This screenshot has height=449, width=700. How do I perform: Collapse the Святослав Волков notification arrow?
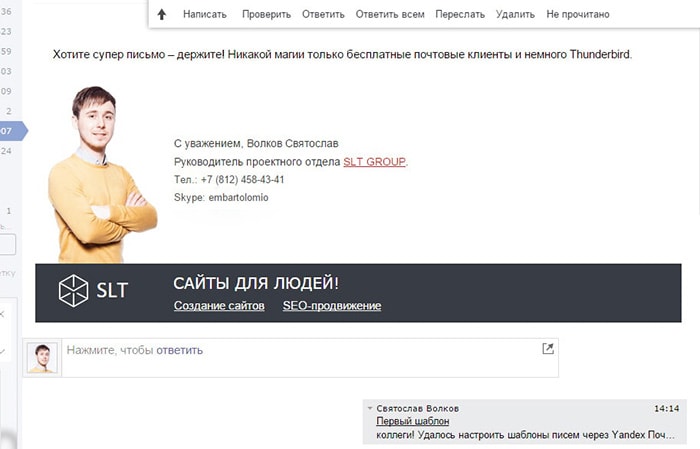click(370, 408)
